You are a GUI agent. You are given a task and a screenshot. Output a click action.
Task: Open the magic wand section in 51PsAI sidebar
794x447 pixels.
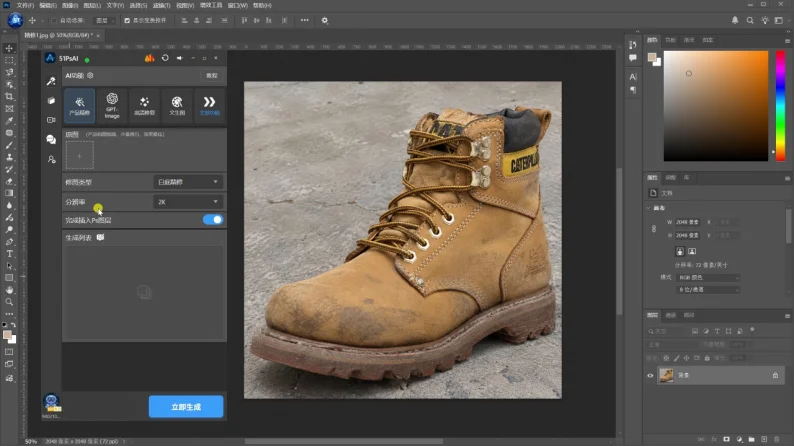tap(51, 81)
